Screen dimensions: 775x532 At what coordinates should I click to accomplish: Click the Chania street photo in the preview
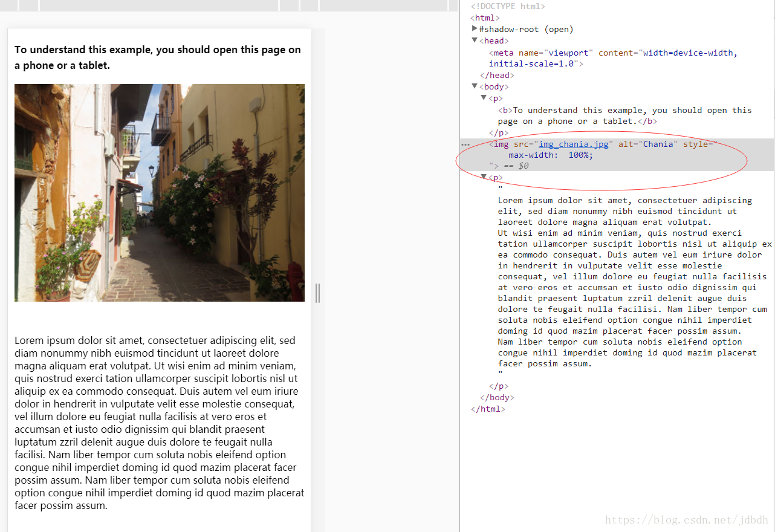159,192
